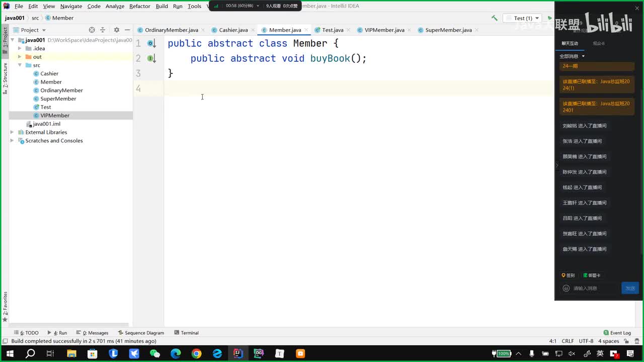Toggle the read-only lock icon in status bar
644x362 pixels.
(626, 341)
